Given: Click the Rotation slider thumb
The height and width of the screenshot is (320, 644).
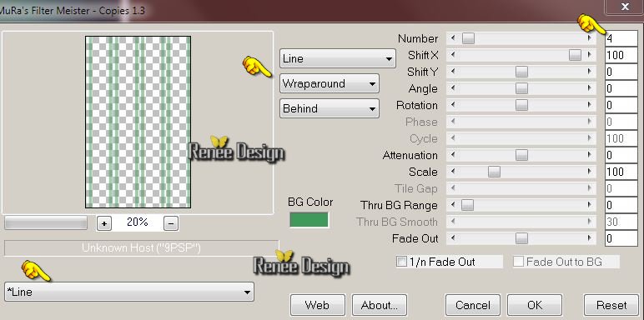Looking at the screenshot, I should point(521,105).
